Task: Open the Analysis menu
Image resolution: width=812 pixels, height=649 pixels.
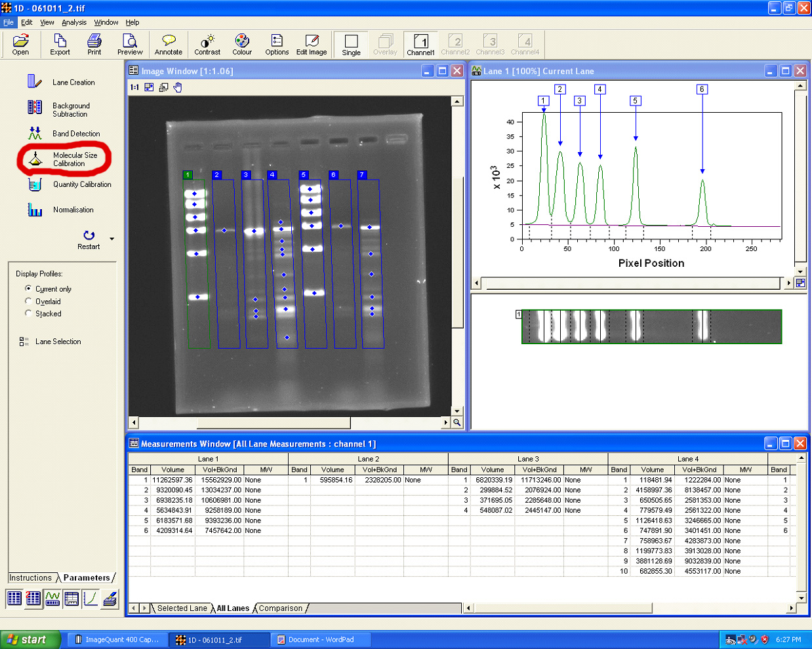Action: [74, 22]
